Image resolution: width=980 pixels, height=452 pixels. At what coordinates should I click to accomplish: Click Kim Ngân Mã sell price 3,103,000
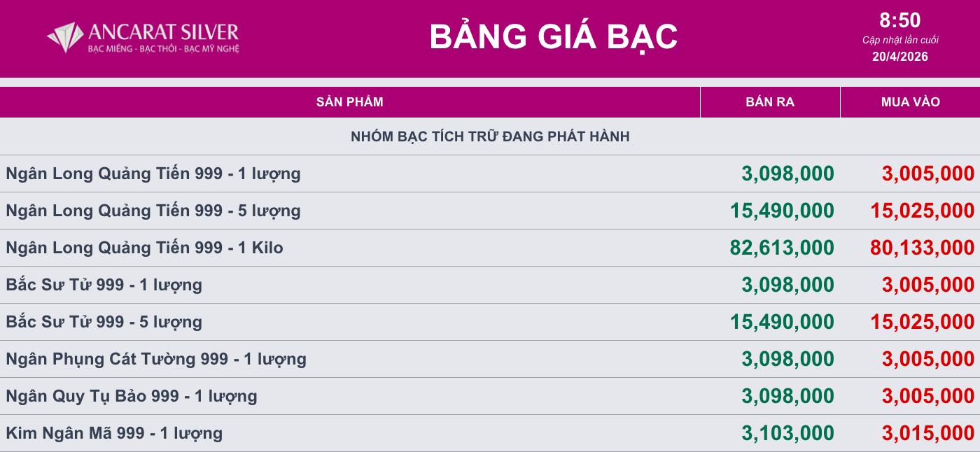(787, 433)
